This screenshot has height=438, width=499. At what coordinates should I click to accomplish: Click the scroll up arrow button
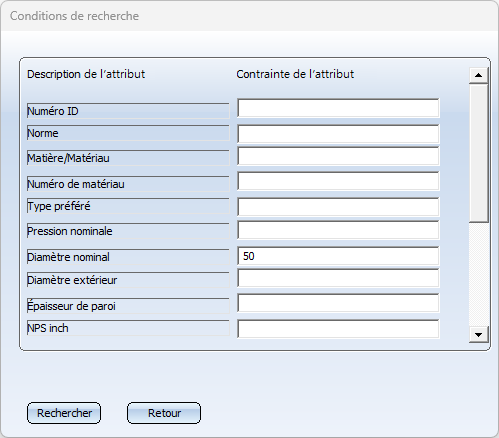pos(478,75)
